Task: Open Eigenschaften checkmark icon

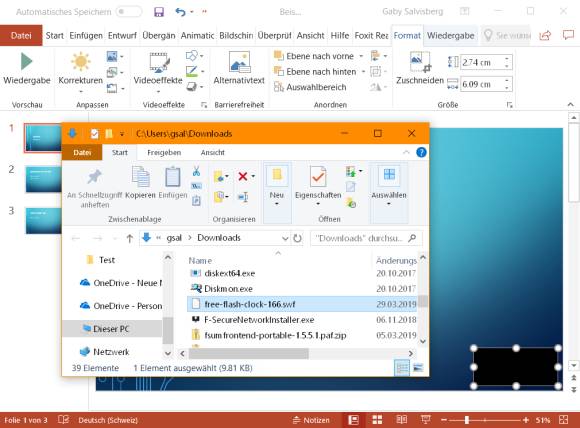Action: pos(318,176)
